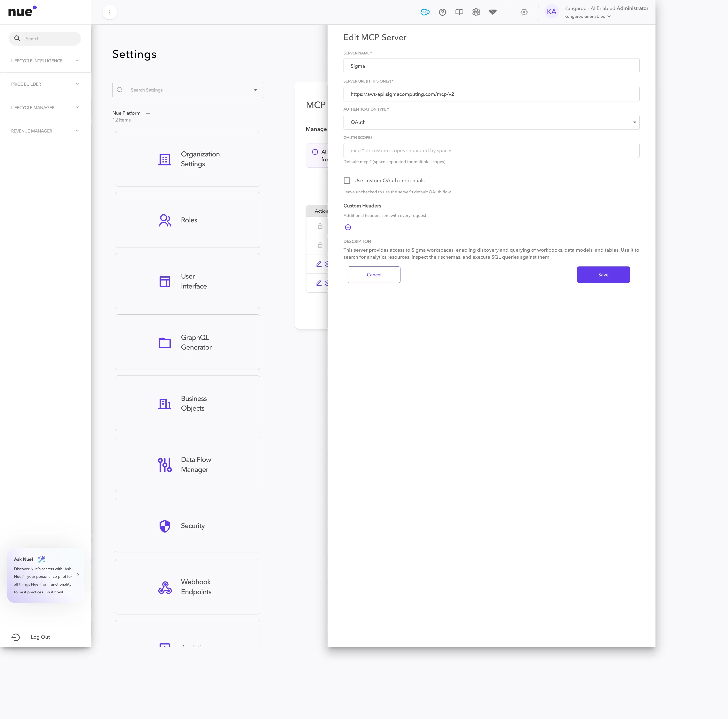
Task: Click the sidebar Search box
Action: 44,38
